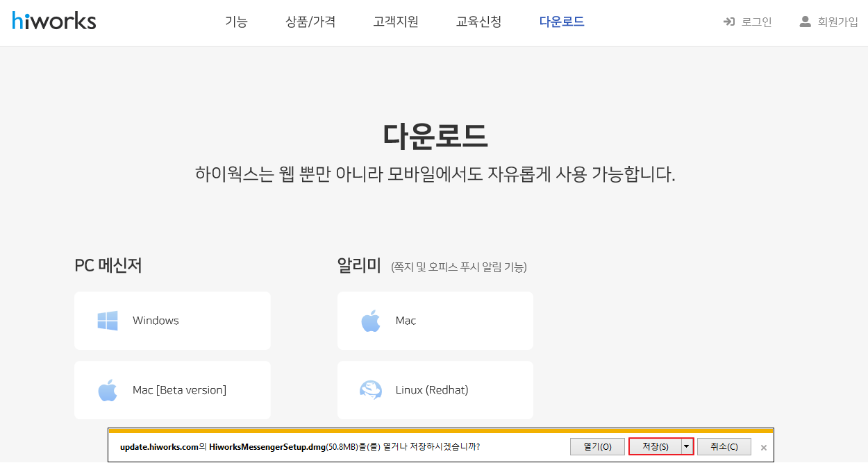Download Mac [Beta version] messenger
The image size is (868, 463).
(x=172, y=390)
